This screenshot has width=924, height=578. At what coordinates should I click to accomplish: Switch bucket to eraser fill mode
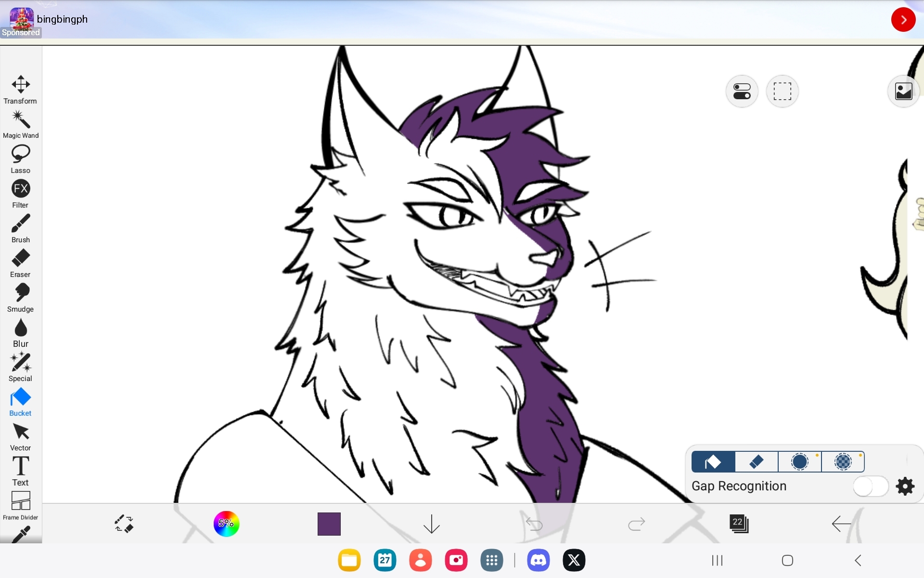[757, 462]
